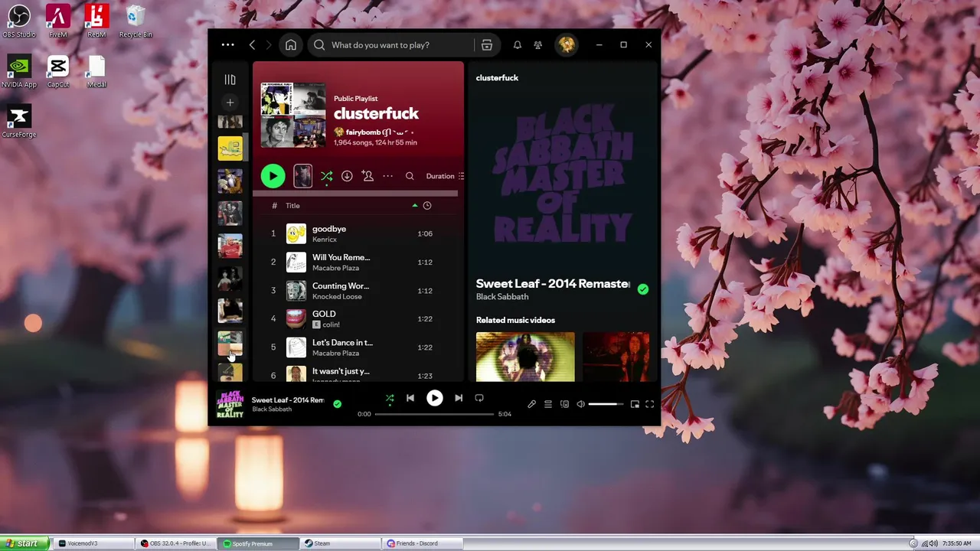Toggle the saved checkmark in the player bar
The height and width of the screenshot is (551, 980).
[337, 404]
